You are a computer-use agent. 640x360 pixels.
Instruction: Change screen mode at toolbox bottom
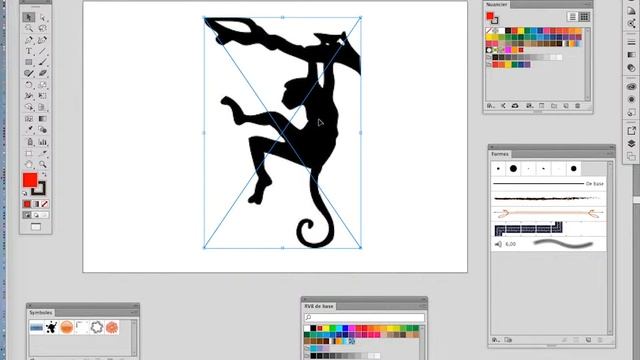click(36, 227)
